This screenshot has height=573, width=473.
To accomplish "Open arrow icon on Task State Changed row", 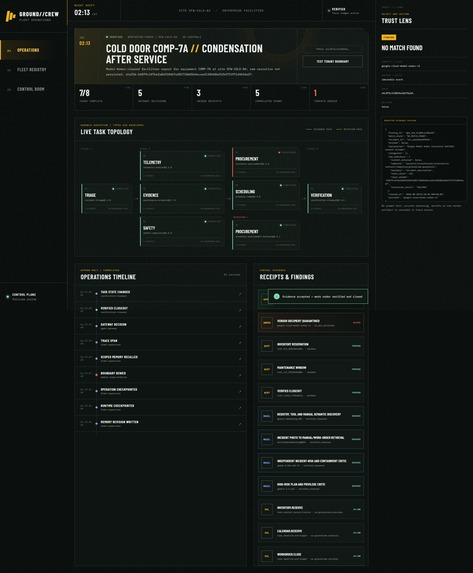I will pyautogui.click(x=240, y=294).
